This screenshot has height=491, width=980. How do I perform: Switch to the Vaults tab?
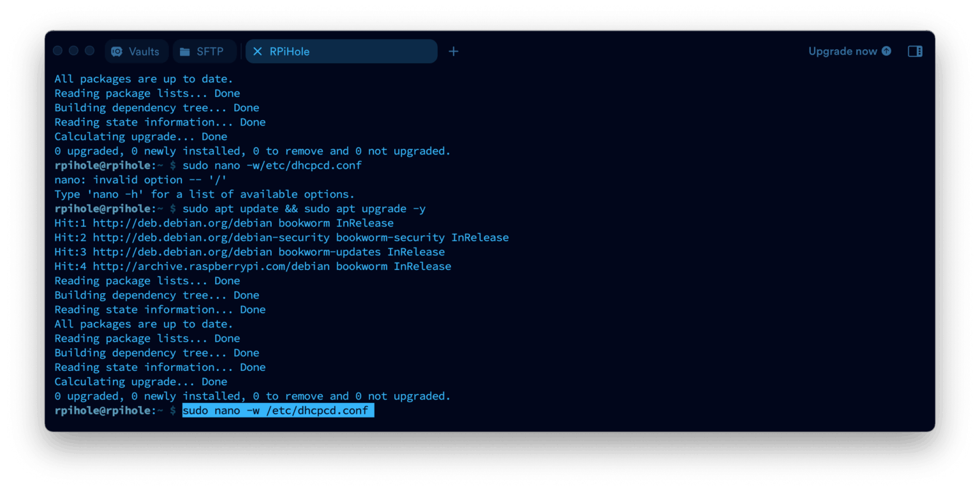137,52
